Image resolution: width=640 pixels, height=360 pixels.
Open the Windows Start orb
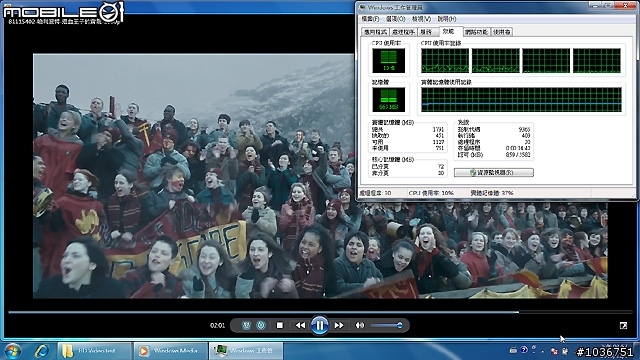click(x=12, y=351)
